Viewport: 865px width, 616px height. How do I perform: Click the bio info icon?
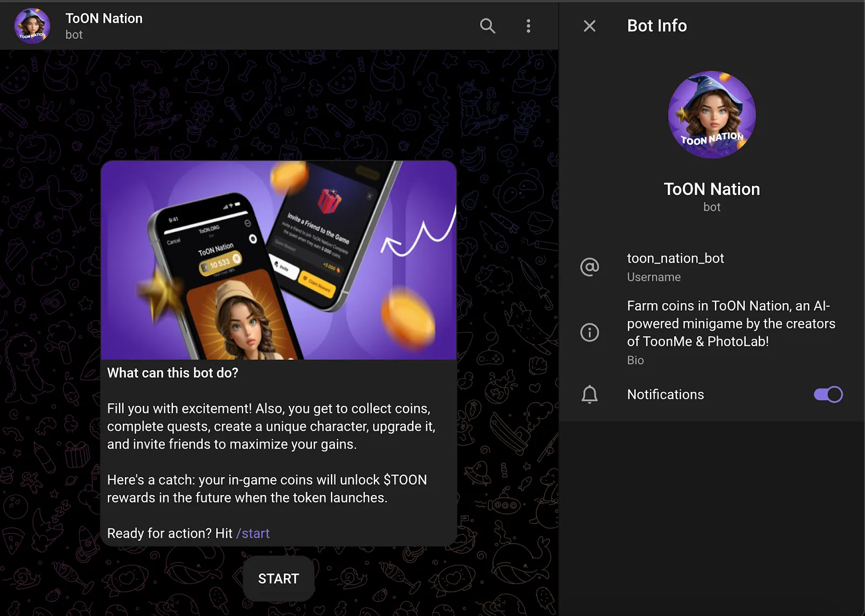pyautogui.click(x=589, y=332)
